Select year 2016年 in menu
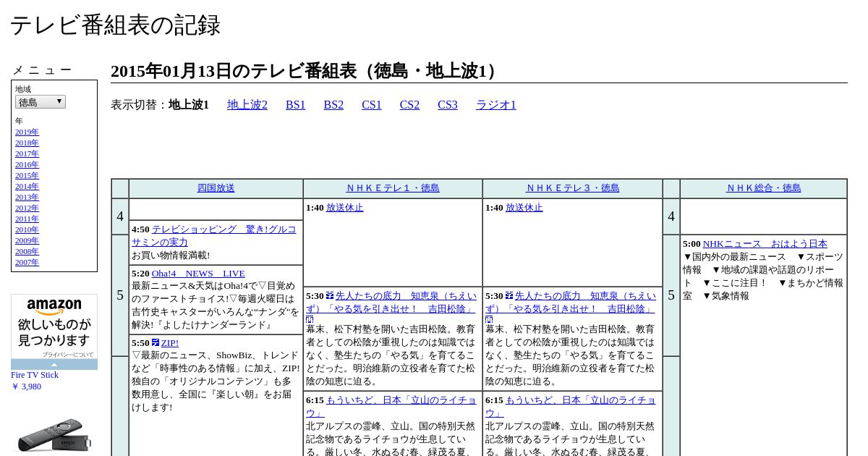 coord(27,164)
